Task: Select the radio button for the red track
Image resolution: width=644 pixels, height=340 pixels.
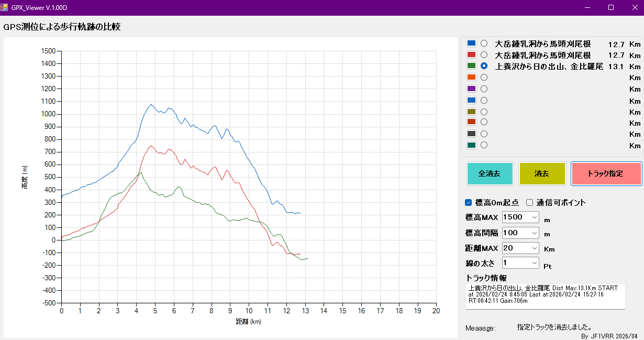Action: (484, 54)
